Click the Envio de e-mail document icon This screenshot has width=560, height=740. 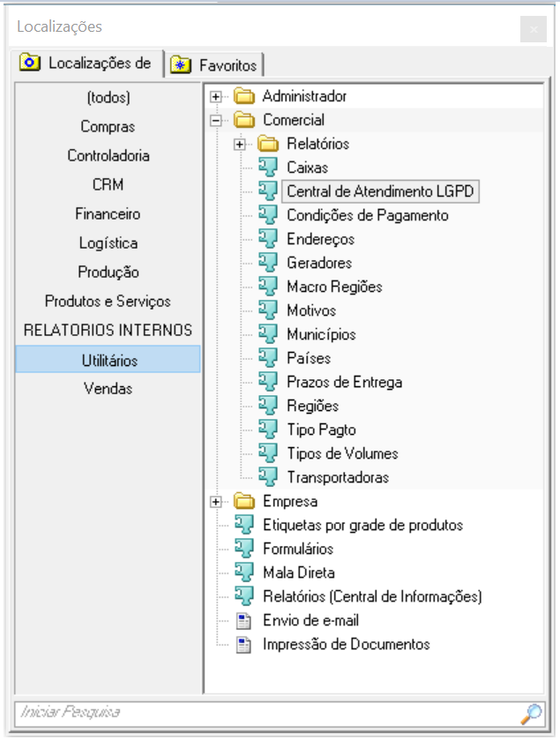[244, 620]
